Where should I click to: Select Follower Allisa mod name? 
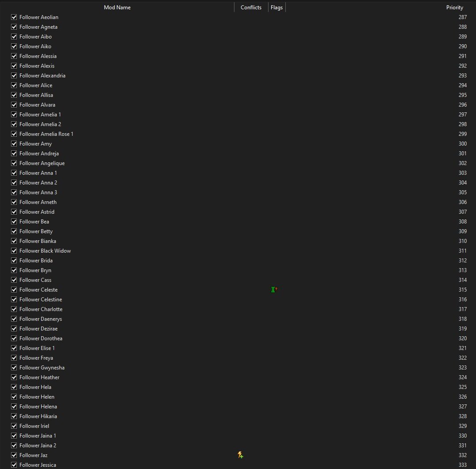tap(36, 95)
